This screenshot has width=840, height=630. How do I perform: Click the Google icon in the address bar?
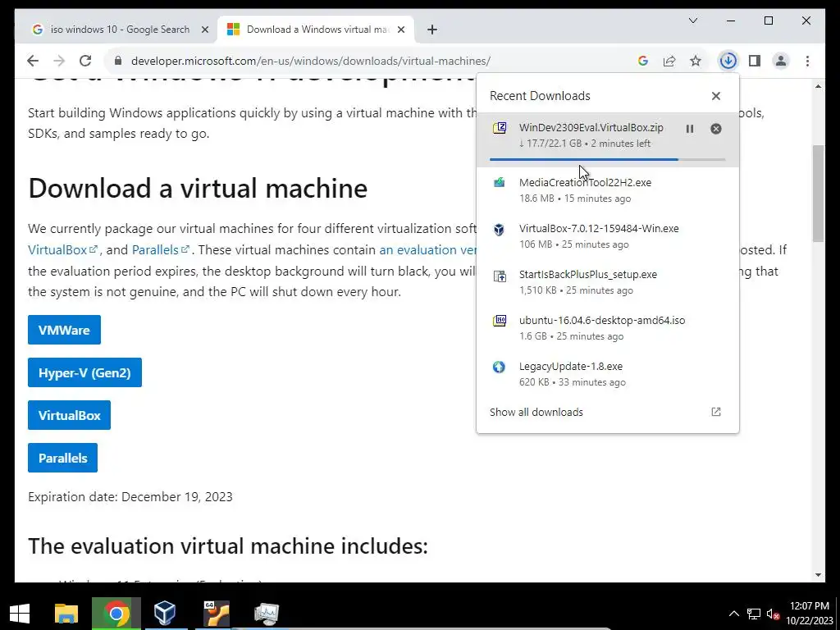click(643, 61)
